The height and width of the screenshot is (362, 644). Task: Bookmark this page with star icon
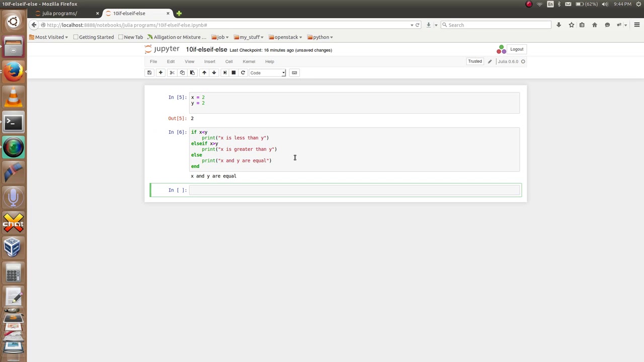click(572, 25)
